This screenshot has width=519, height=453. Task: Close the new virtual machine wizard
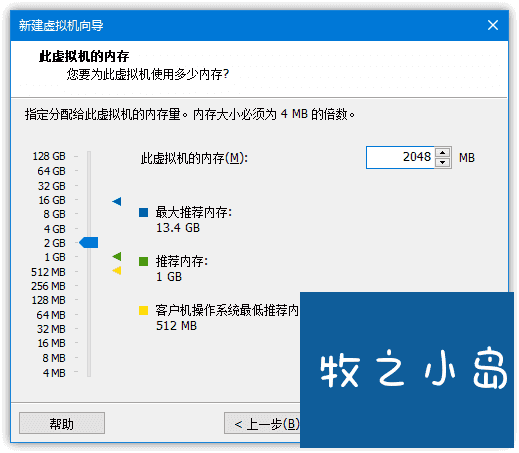pyautogui.click(x=493, y=25)
